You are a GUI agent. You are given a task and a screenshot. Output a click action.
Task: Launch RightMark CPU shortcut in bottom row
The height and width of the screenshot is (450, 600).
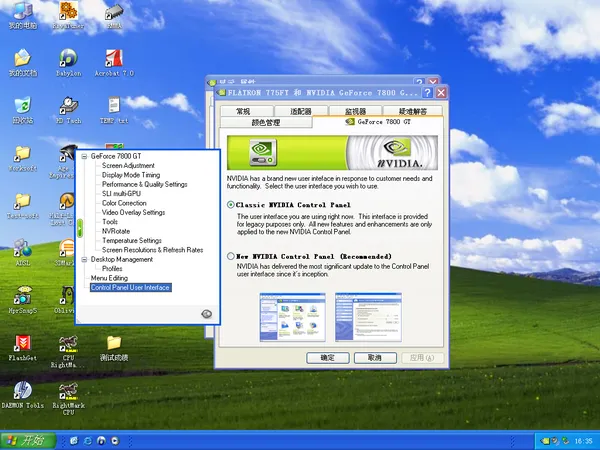pos(68,399)
